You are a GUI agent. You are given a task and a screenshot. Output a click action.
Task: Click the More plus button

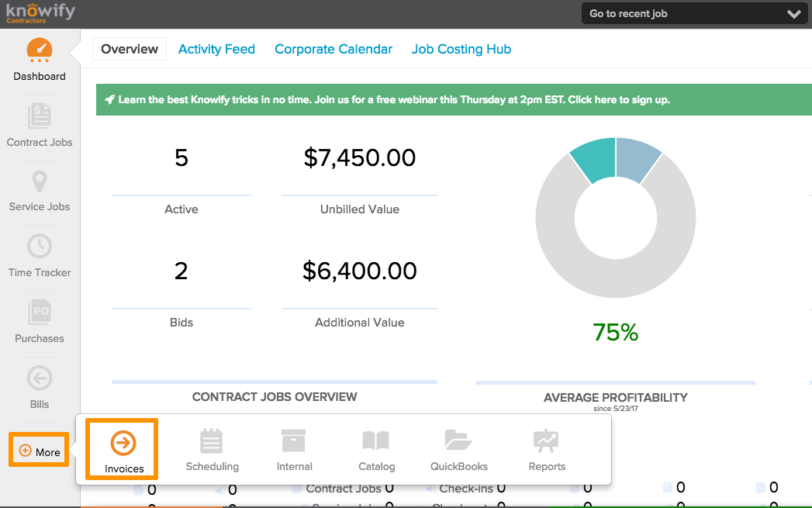click(x=40, y=451)
